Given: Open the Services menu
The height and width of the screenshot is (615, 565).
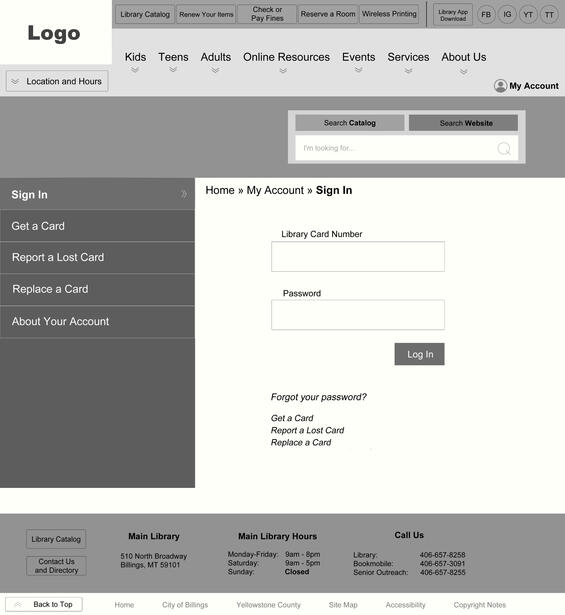Looking at the screenshot, I should coord(408,57).
